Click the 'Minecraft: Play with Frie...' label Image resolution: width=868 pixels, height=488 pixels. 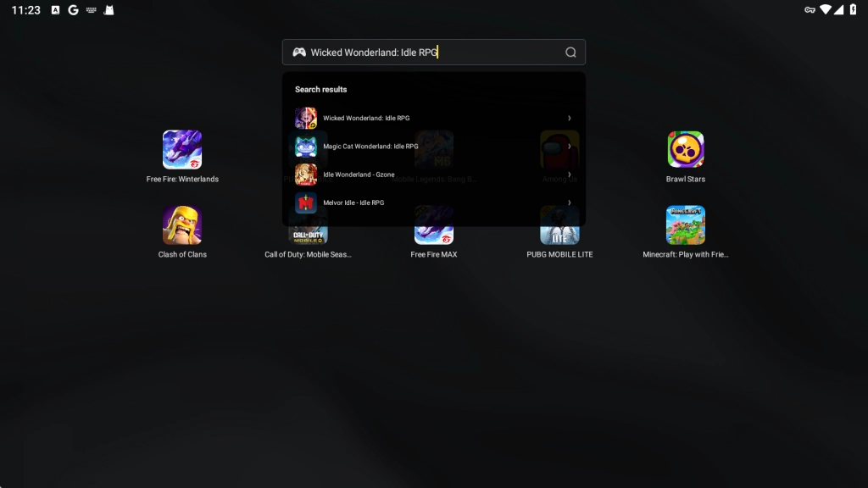point(685,254)
